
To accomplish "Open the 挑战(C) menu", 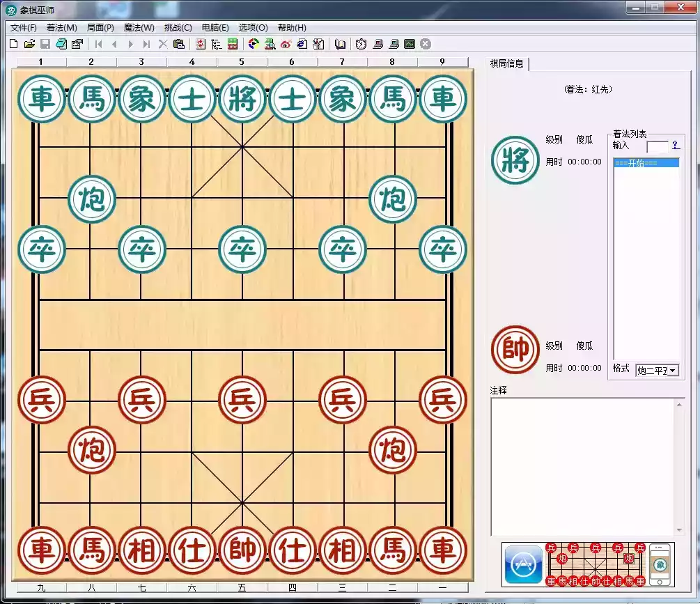I will pyautogui.click(x=176, y=27).
